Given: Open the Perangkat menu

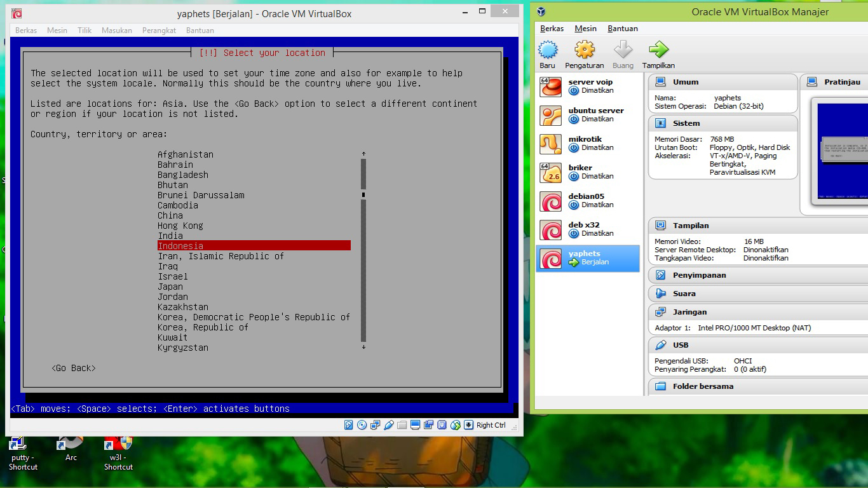Looking at the screenshot, I should (159, 30).
